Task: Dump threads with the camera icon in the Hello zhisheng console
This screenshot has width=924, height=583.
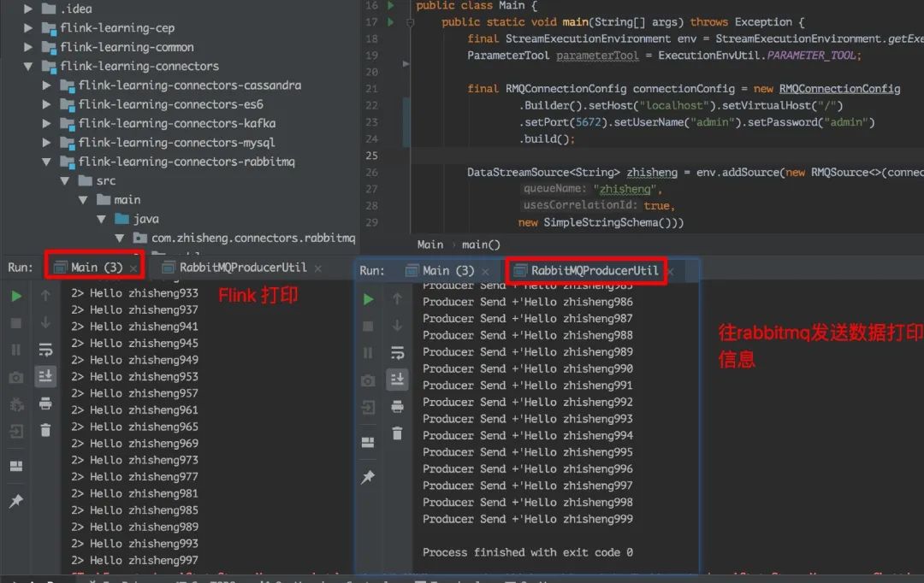Action: coord(16,377)
